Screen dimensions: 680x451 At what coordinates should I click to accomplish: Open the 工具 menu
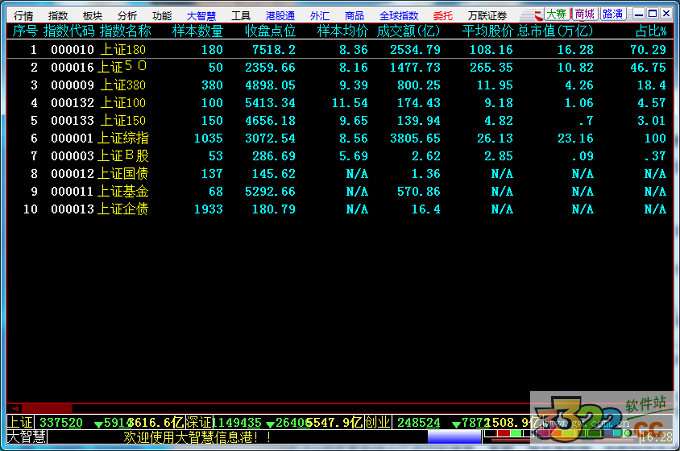[x=241, y=16]
